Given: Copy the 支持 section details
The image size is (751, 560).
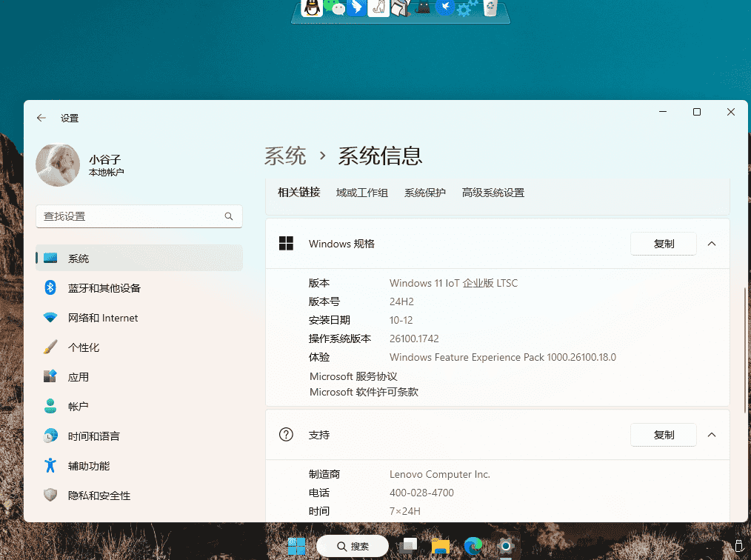Looking at the screenshot, I should [x=664, y=435].
